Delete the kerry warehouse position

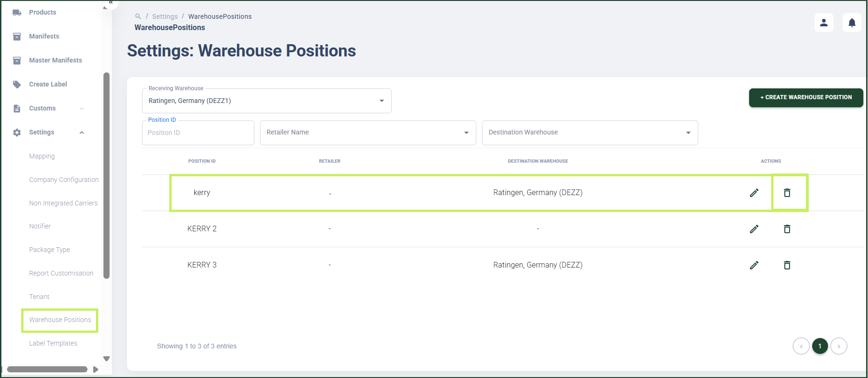coord(787,193)
